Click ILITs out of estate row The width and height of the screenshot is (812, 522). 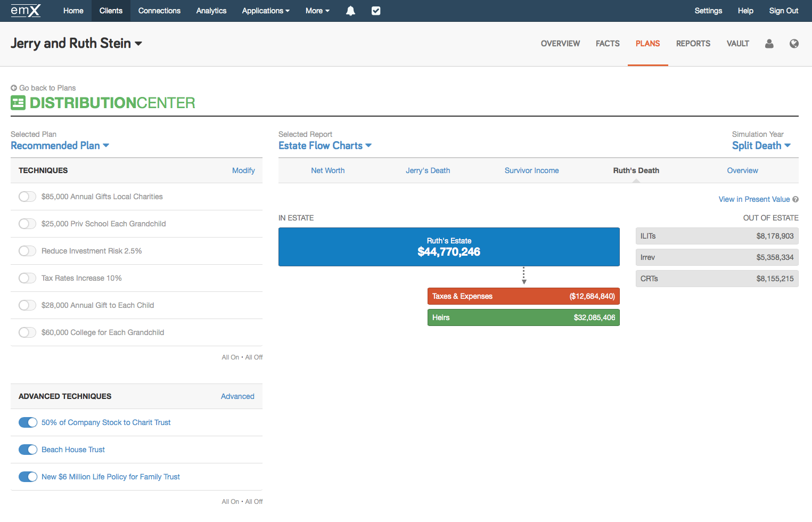point(717,236)
